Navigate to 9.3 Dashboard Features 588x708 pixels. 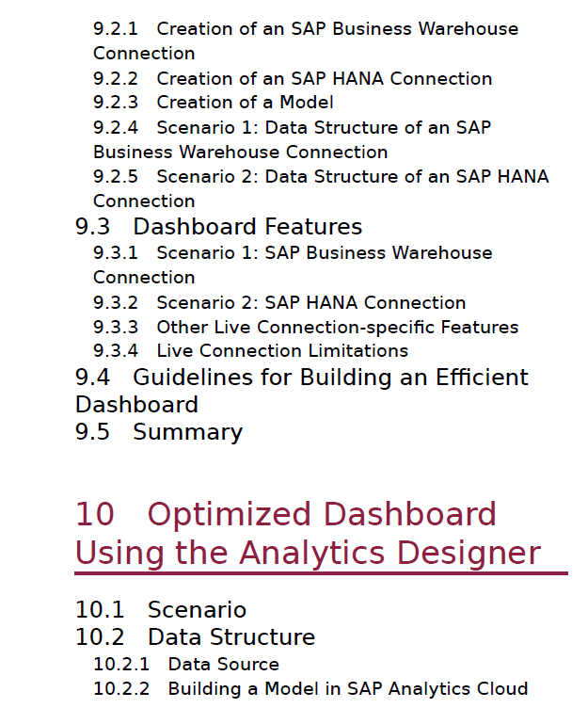pyautogui.click(x=218, y=226)
